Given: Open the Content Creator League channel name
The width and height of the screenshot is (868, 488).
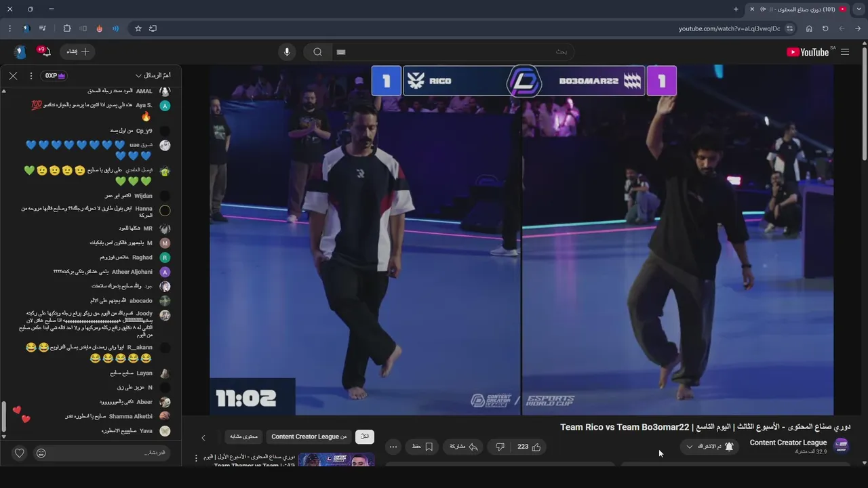Looking at the screenshot, I should coord(788,443).
